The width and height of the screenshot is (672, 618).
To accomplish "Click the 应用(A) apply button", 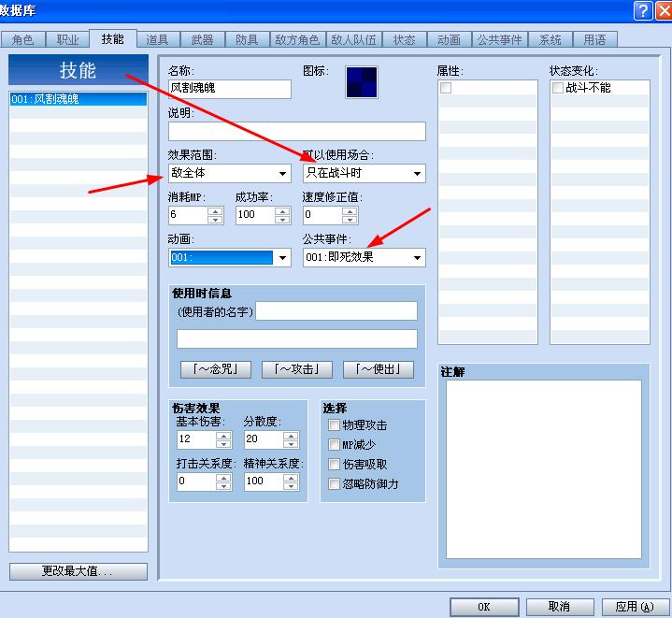I will click(636, 607).
